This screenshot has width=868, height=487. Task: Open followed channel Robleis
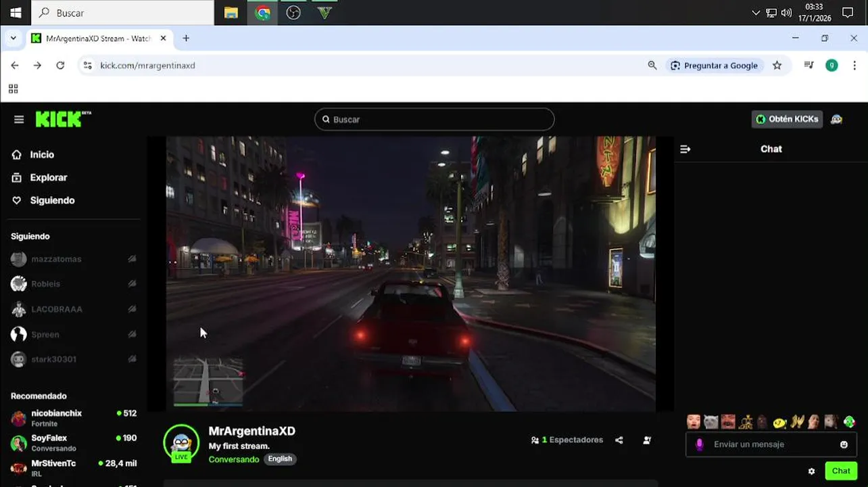[74, 284]
